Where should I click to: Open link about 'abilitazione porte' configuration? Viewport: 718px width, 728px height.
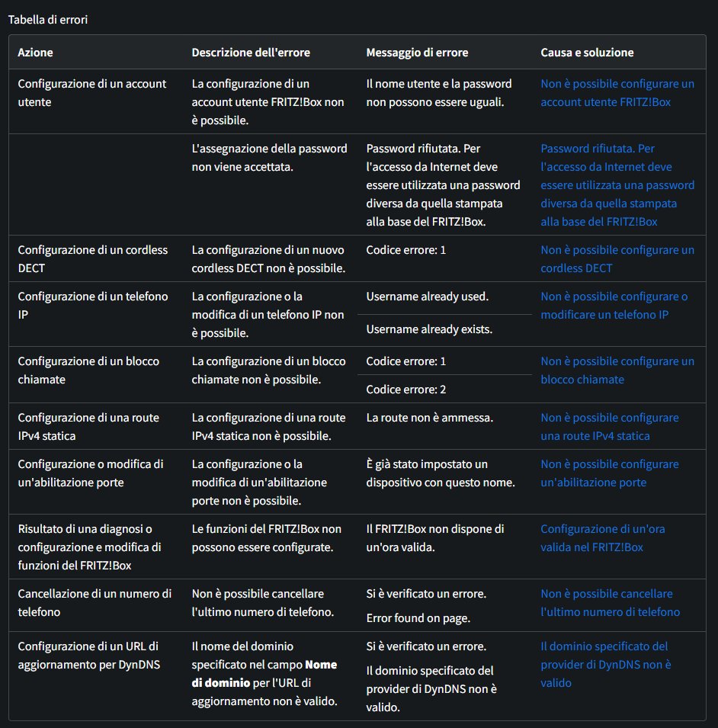(610, 473)
